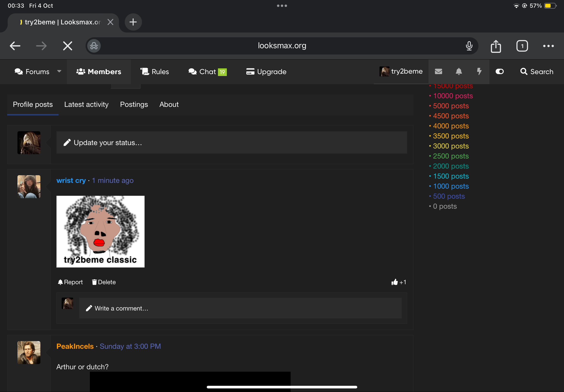This screenshot has width=564, height=392.
Task: Open the Chat page with 19 badge
Action: click(207, 72)
